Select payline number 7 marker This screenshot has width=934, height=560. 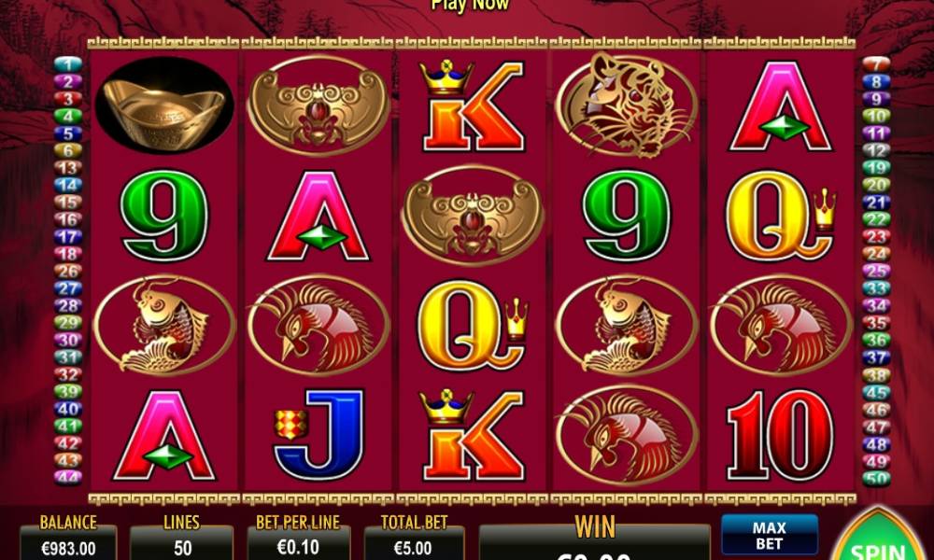point(876,64)
